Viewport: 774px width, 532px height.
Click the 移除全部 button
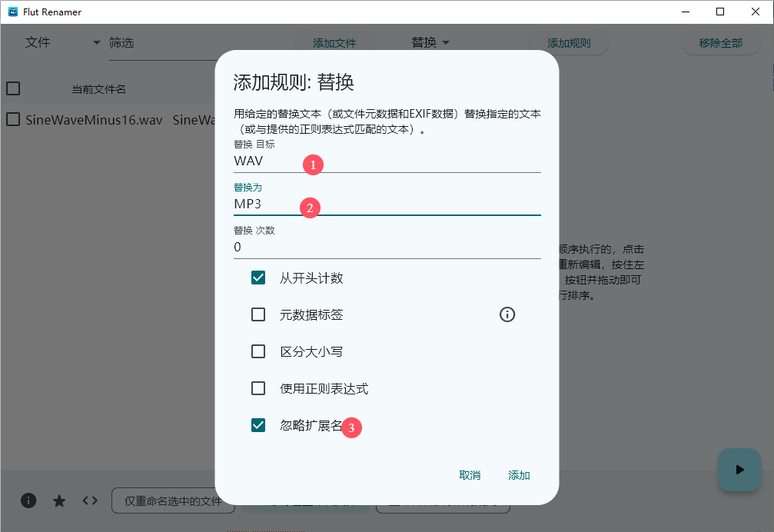[x=720, y=42]
